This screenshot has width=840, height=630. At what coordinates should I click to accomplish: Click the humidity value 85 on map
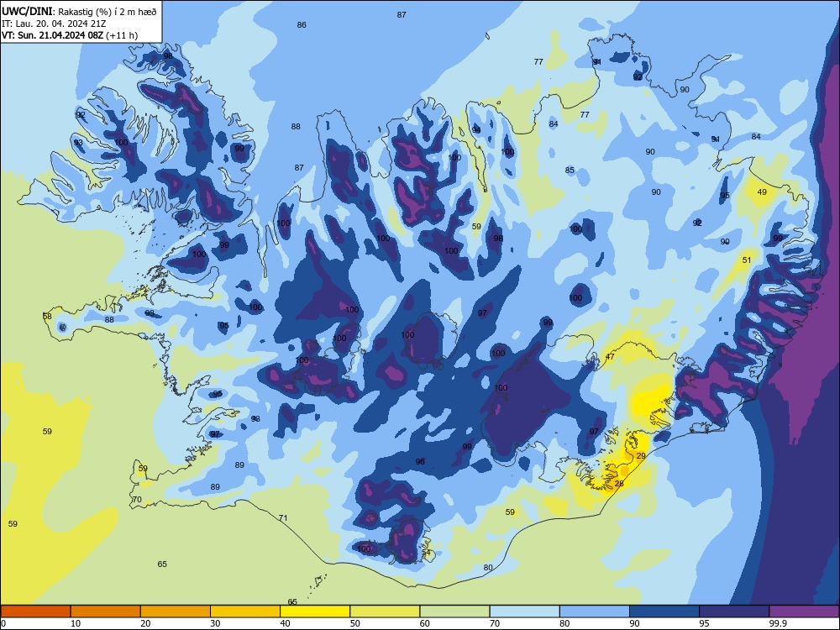click(x=570, y=171)
